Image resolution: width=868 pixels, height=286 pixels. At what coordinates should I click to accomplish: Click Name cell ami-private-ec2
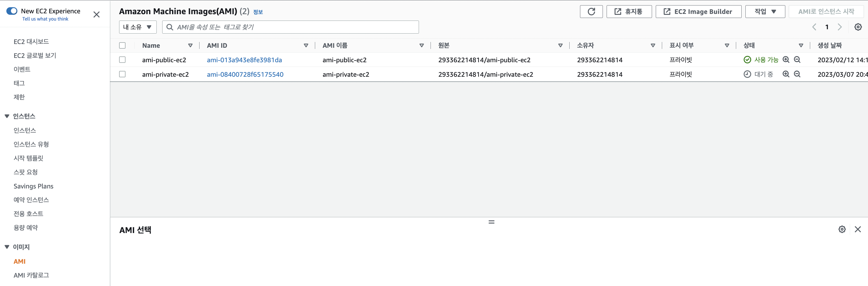[165, 74]
